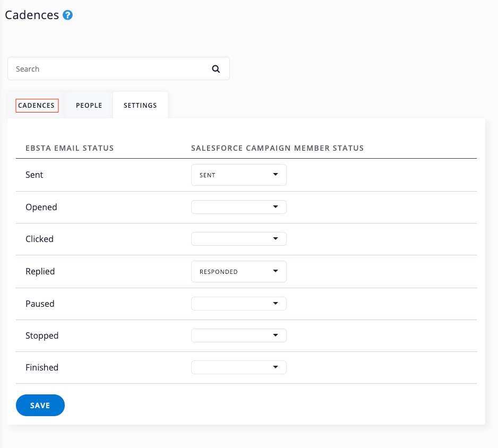The image size is (498, 448).
Task: Click the Ebsta Email Status column header
Action: 70,148
